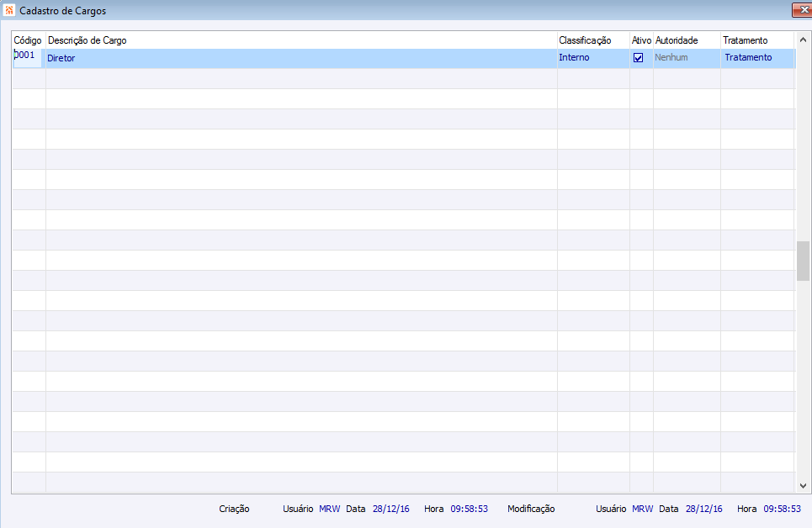
Task: Click the creation user value MRW
Action: [329, 509]
